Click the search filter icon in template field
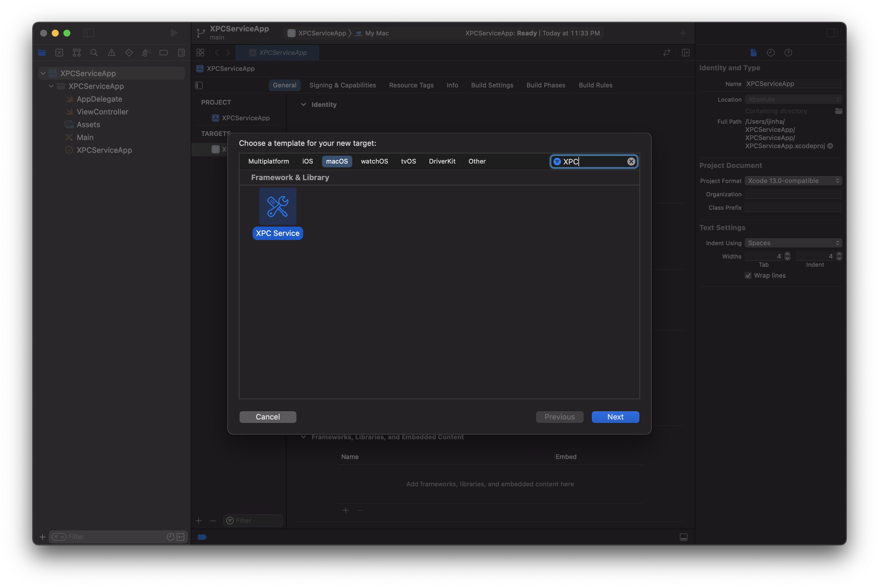The height and width of the screenshot is (588, 879). (x=557, y=162)
